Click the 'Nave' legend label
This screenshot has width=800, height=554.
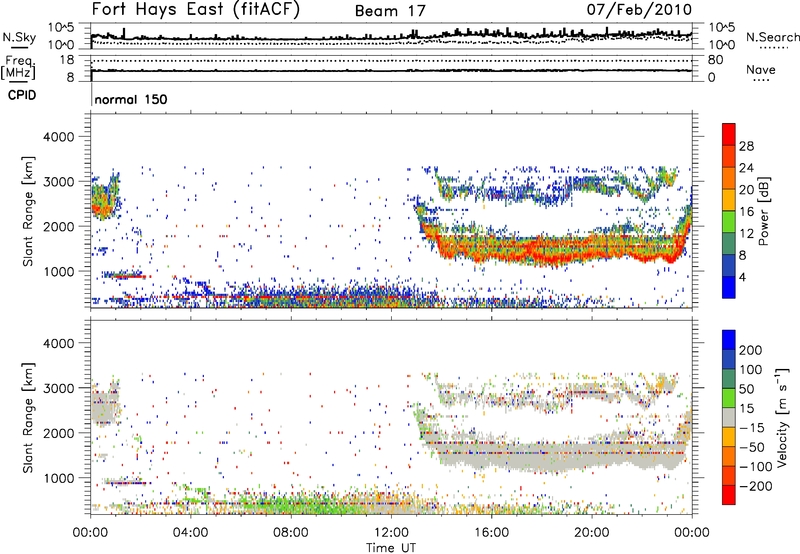pyautogui.click(x=761, y=69)
